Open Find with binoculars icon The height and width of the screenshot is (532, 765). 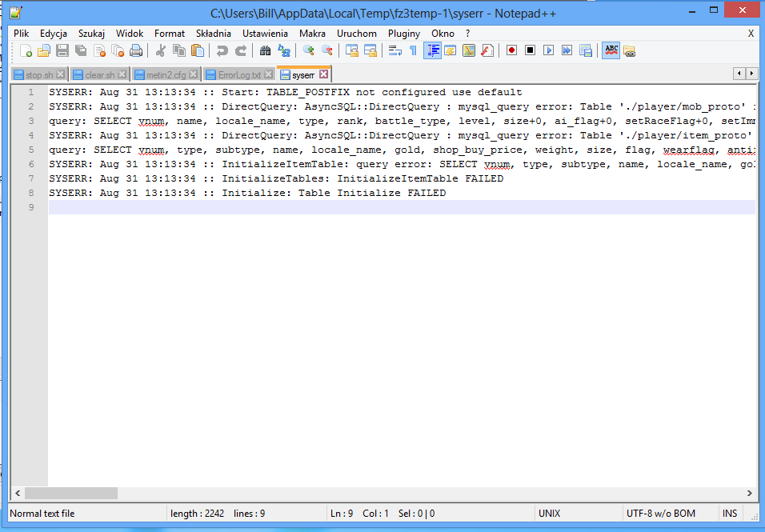pos(265,50)
